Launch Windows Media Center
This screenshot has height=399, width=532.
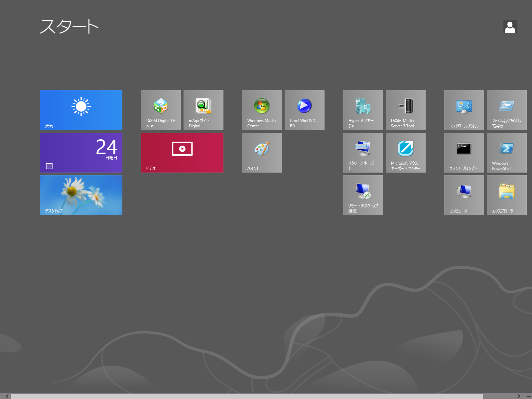[x=262, y=110]
